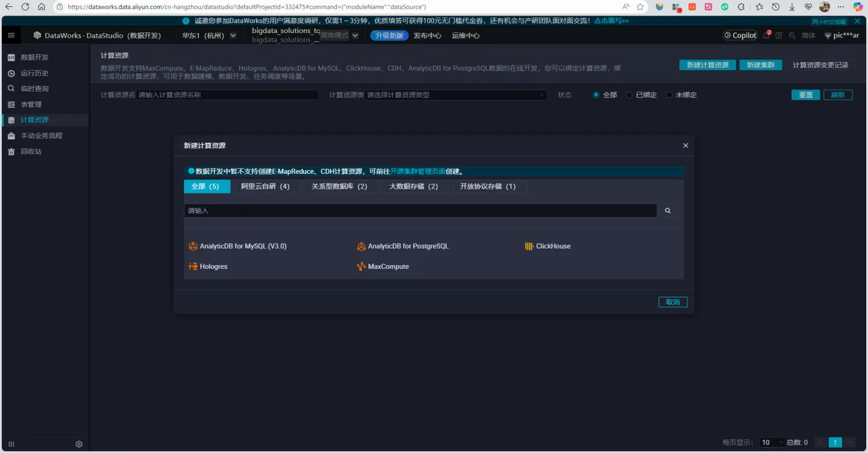The height and width of the screenshot is (453, 868).
Task: Open 发布中心 in the top menu
Action: pyautogui.click(x=427, y=35)
